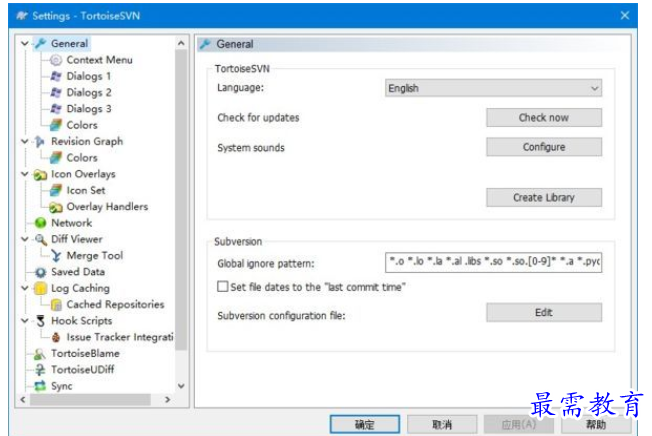This screenshot has width=652, height=436.
Task: Click the Context Menu icon
Action: pyautogui.click(x=56, y=60)
